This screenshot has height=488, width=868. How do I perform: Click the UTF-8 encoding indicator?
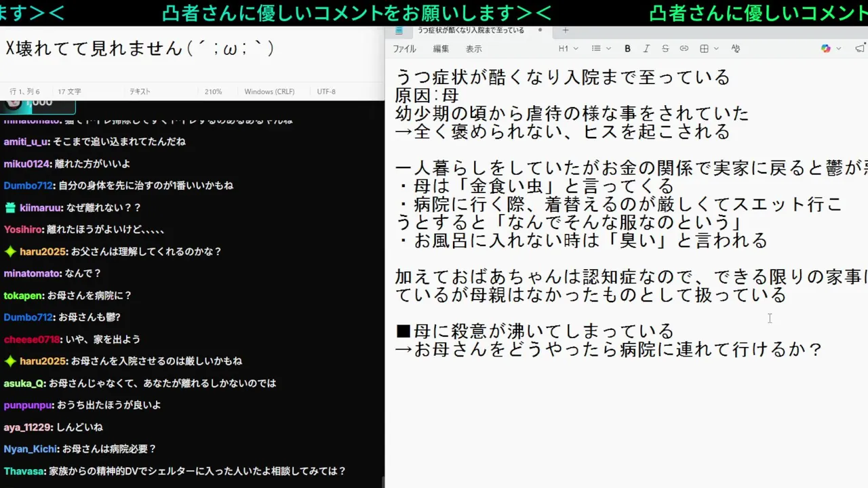pyautogui.click(x=326, y=91)
